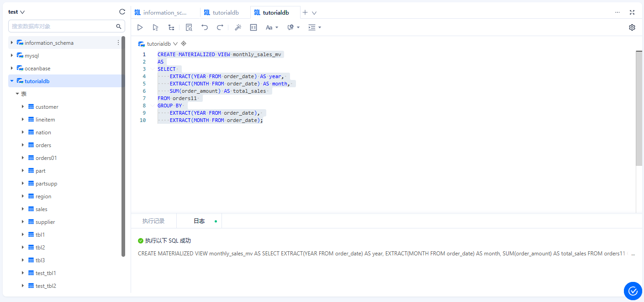This screenshot has width=644, height=302.
Task: Run the selected statement via cursor-play icon
Action: point(155,27)
